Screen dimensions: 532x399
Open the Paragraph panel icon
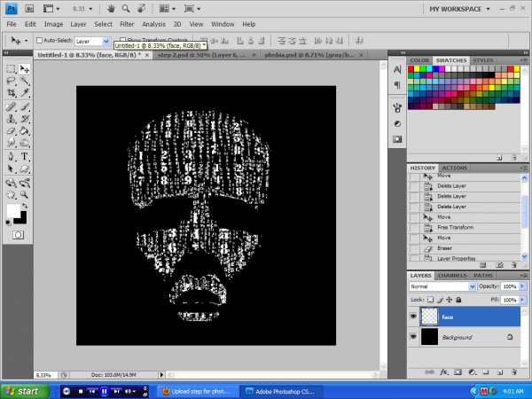[x=397, y=85]
